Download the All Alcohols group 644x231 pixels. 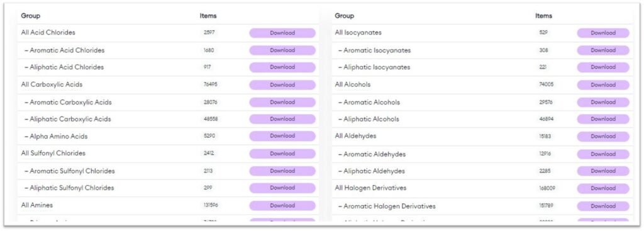[603, 85]
